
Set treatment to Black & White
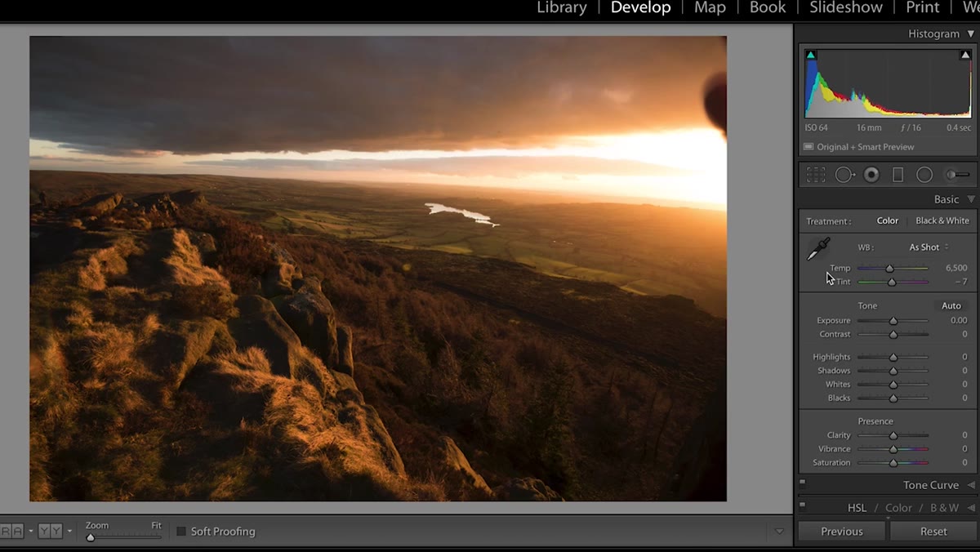(942, 220)
